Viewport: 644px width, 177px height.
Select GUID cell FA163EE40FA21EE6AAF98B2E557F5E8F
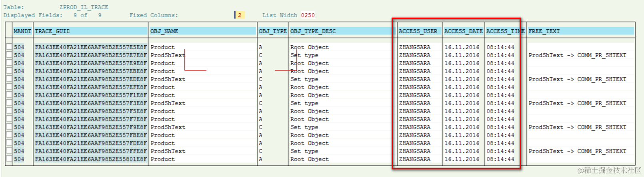(x=91, y=111)
